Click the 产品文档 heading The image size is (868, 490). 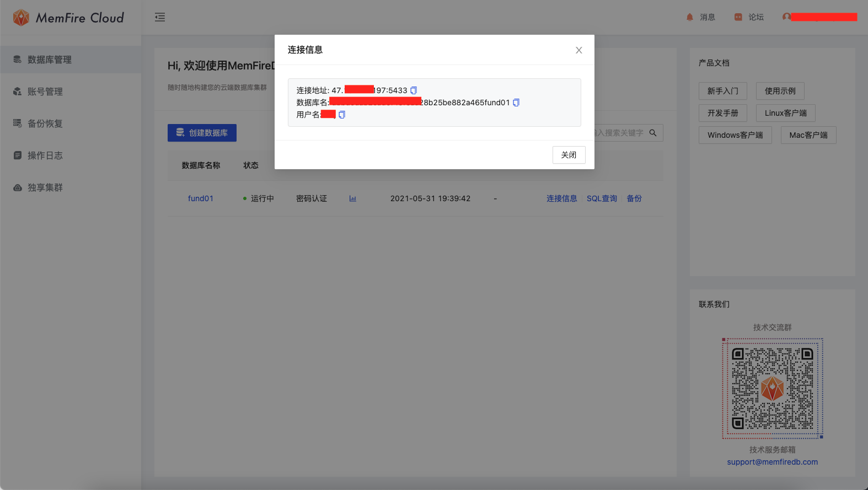click(714, 63)
